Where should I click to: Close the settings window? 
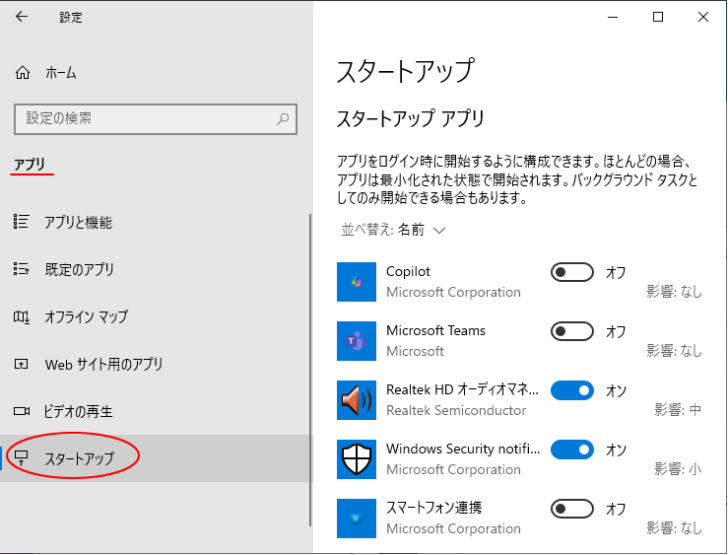pos(703,17)
